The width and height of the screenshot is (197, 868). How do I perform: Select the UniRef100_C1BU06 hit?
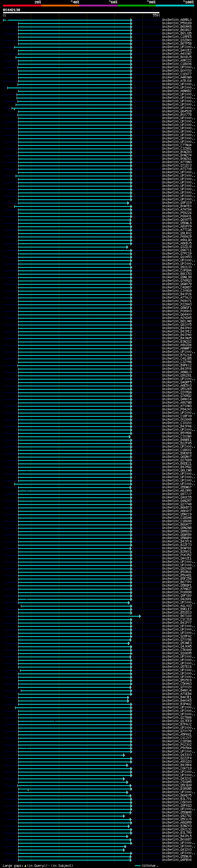[x=177, y=64]
